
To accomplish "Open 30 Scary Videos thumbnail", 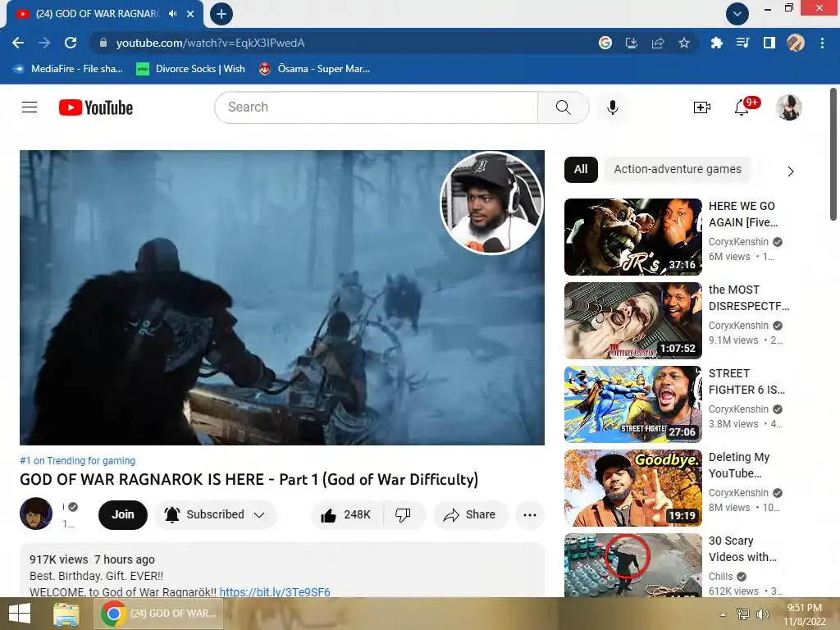I will pyautogui.click(x=632, y=565).
